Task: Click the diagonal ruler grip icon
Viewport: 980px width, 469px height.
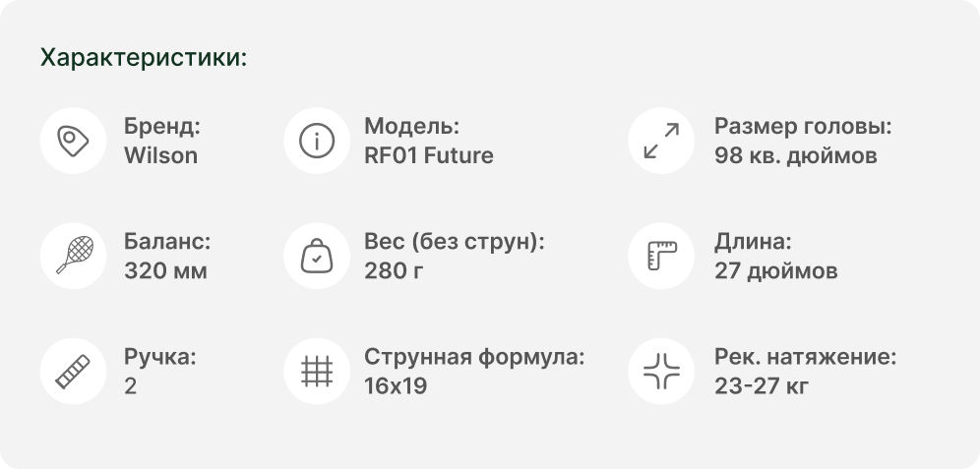Action: click(x=73, y=372)
